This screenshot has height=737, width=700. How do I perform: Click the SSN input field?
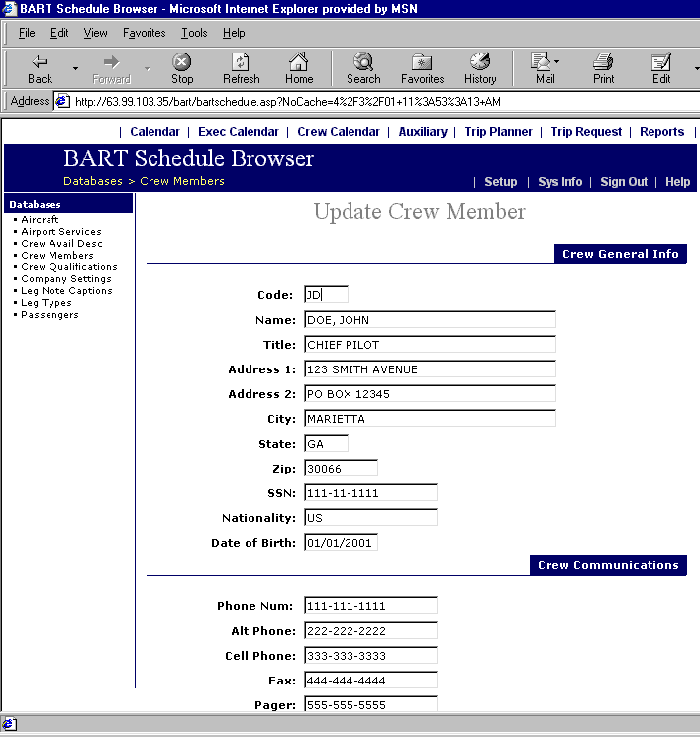(370, 493)
